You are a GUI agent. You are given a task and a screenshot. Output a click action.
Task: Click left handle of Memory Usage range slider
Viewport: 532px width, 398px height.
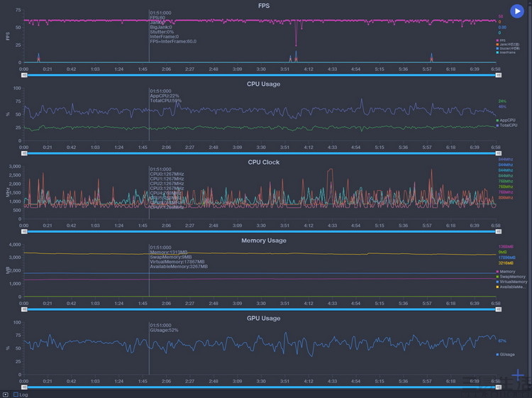(24, 309)
